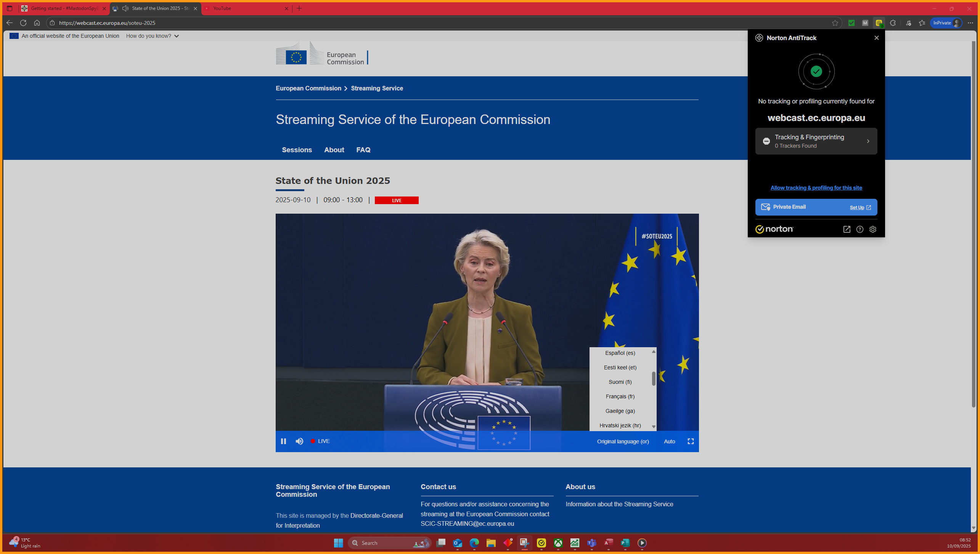Open the Sessions navigation tab
Image resolution: width=980 pixels, height=554 pixels.
pyautogui.click(x=297, y=150)
